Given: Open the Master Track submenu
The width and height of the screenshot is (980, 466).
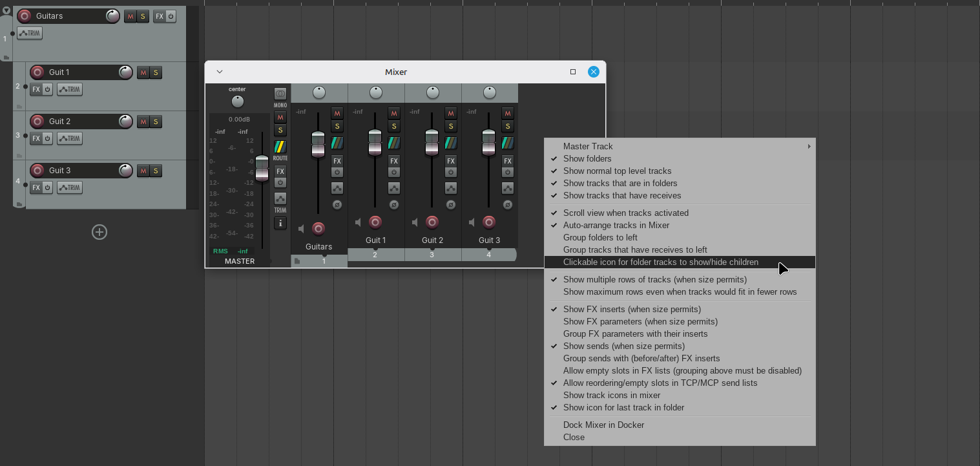Looking at the screenshot, I should click(x=680, y=146).
